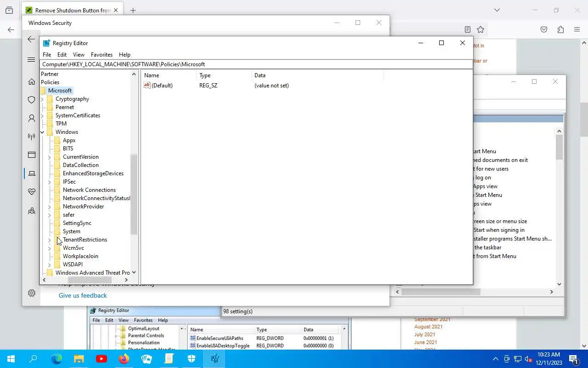This screenshot has width=588, height=368.
Task: Select the (Default) registry value
Action: point(162,86)
